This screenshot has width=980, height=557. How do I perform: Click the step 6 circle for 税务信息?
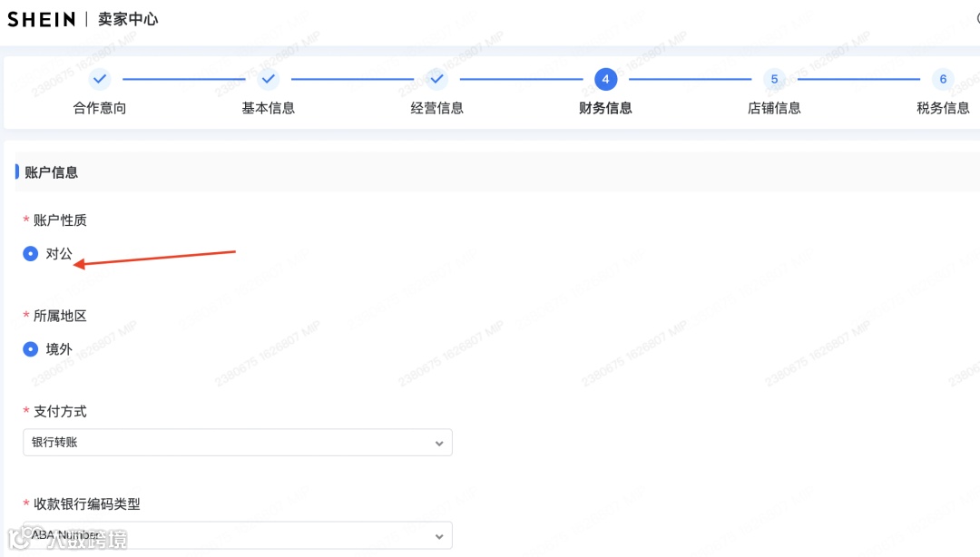click(x=943, y=79)
